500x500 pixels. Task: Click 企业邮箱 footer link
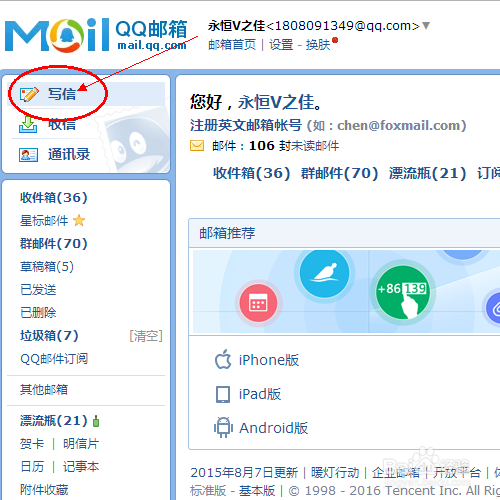coord(396,472)
